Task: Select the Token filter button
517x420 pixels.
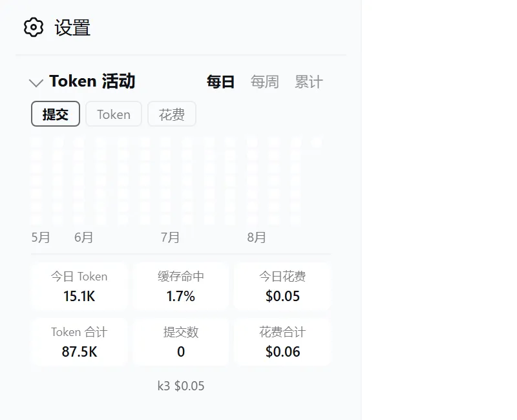Action: click(114, 114)
